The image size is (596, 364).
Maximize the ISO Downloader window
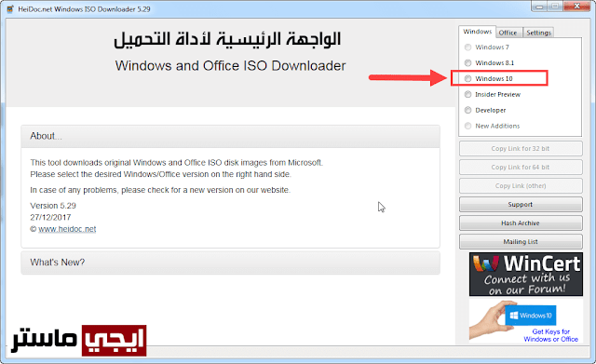[x=556, y=7]
